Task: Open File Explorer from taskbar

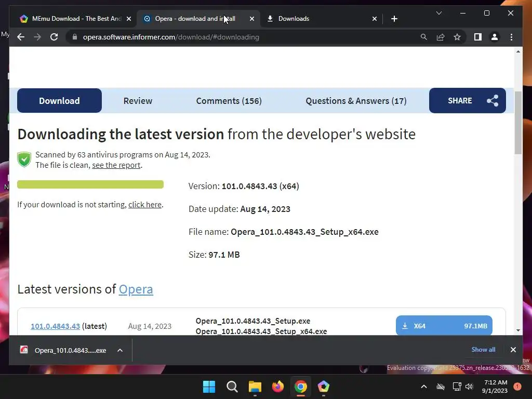Action: [x=255, y=387]
